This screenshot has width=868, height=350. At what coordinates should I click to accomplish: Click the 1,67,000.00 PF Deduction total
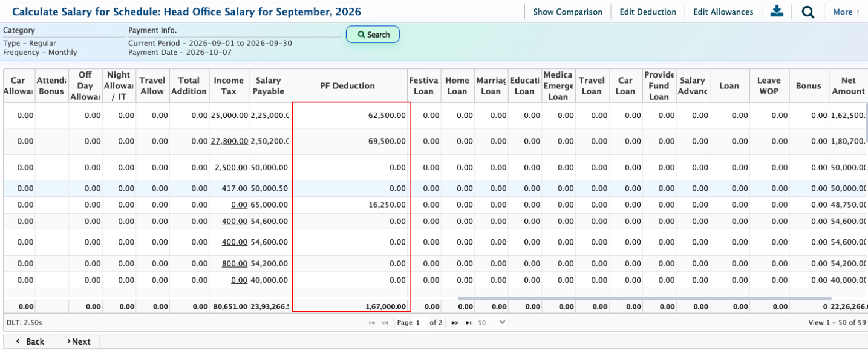[x=348, y=306]
